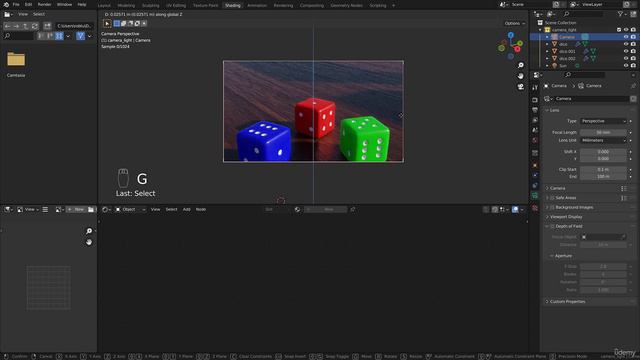Expand the Camera panel section
The width and height of the screenshot is (640, 360).
(557, 188)
